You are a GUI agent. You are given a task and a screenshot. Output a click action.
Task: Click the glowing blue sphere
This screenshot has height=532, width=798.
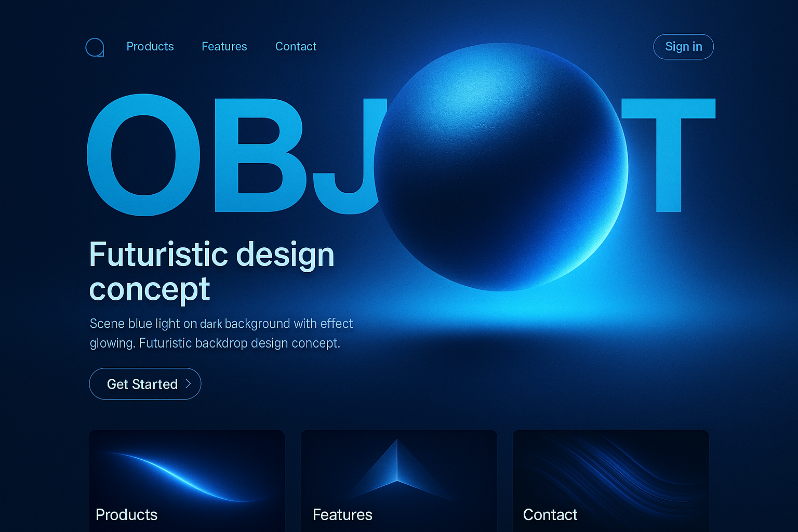click(501, 167)
